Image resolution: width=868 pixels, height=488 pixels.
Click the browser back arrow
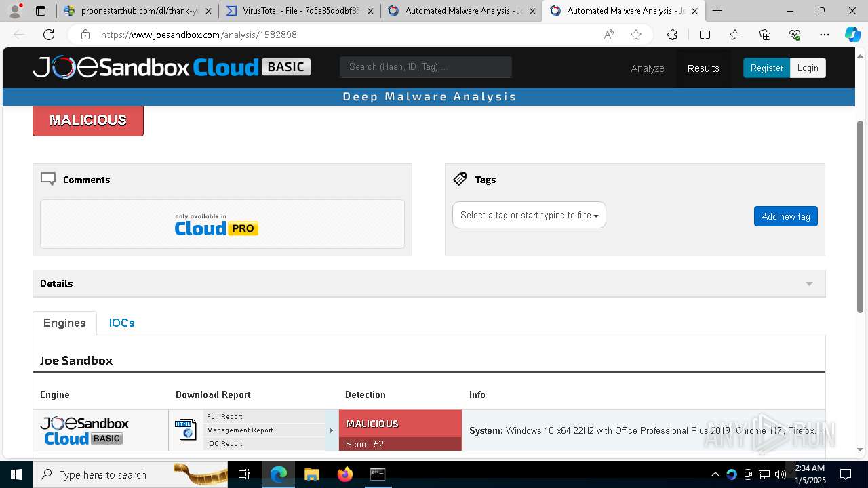click(x=19, y=35)
